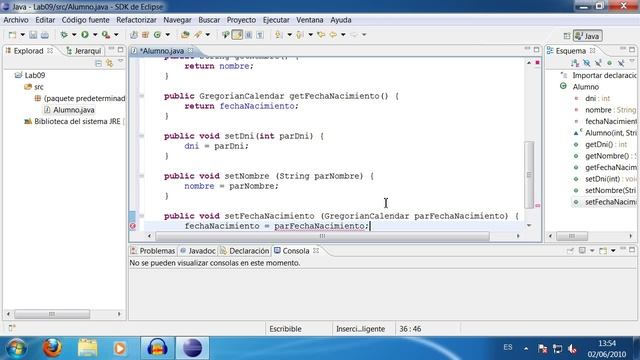The width and height of the screenshot is (640, 360).
Task: Click the Collapse All icon in Explorer
Action: [x=98, y=63]
